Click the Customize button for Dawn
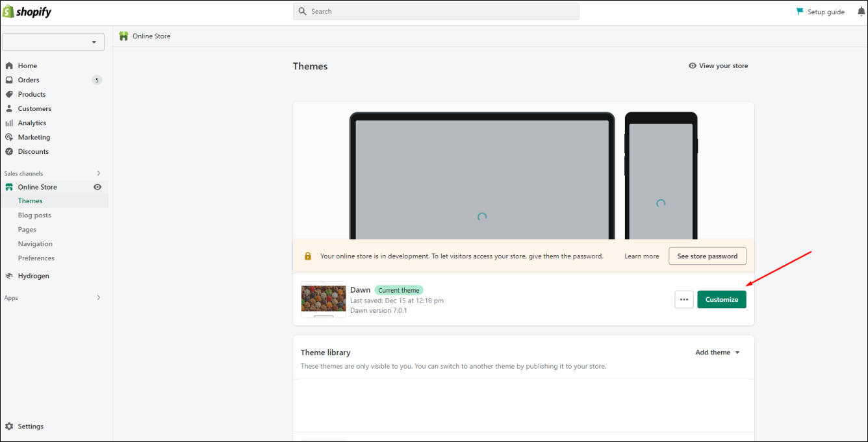The image size is (868, 442). tap(722, 299)
